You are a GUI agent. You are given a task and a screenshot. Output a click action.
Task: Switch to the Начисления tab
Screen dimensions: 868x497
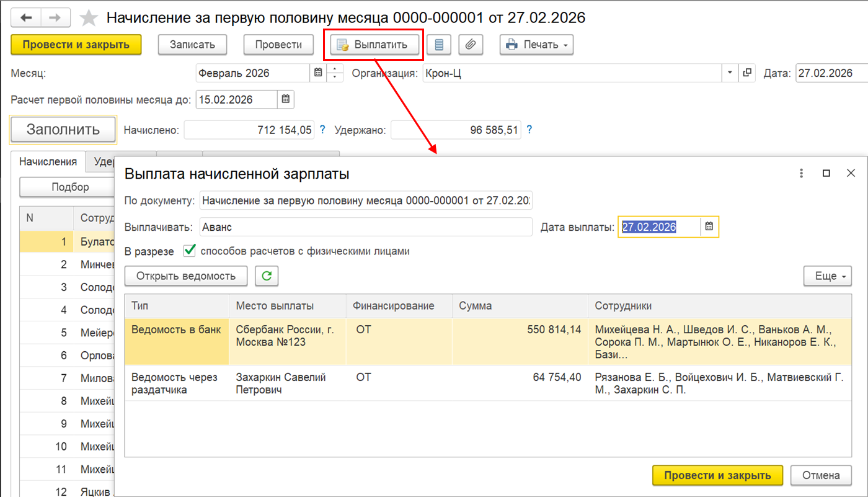click(x=48, y=162)
